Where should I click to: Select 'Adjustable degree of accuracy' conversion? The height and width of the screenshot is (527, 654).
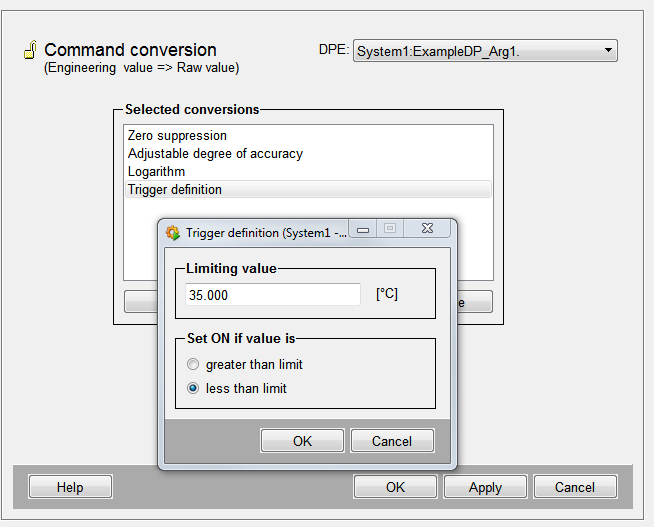click(215, 154)
